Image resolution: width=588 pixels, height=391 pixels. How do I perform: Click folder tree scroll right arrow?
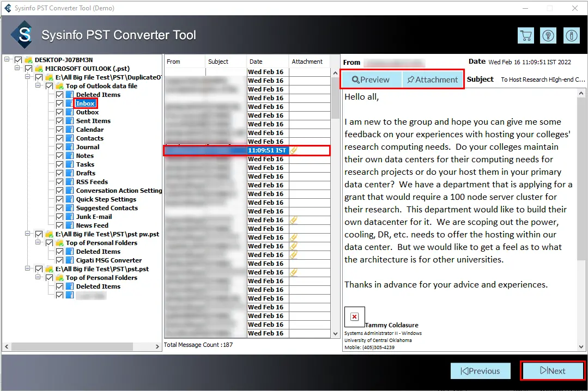pos(157,347)
